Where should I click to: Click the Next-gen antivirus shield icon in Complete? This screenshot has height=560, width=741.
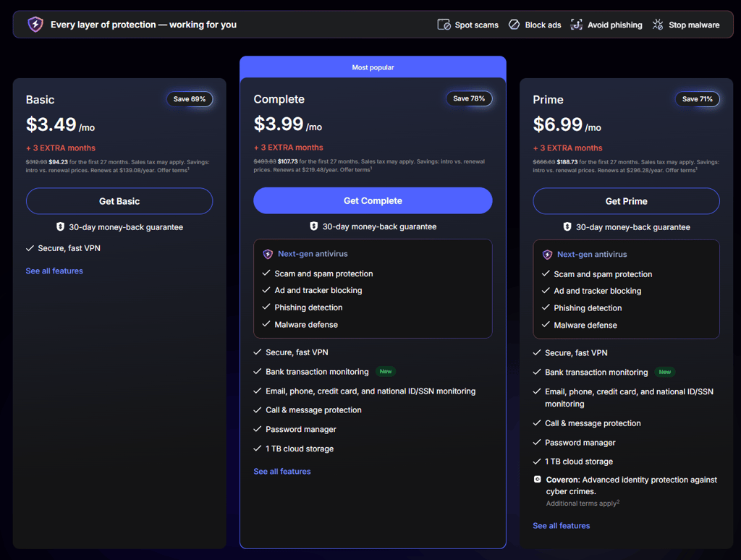[268, 254]
